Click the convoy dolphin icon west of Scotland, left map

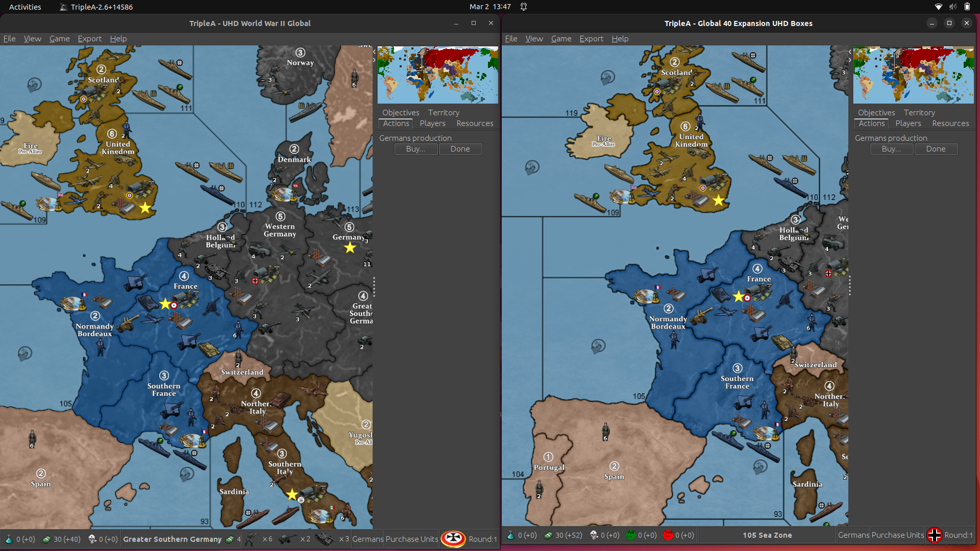pos(34,84)
